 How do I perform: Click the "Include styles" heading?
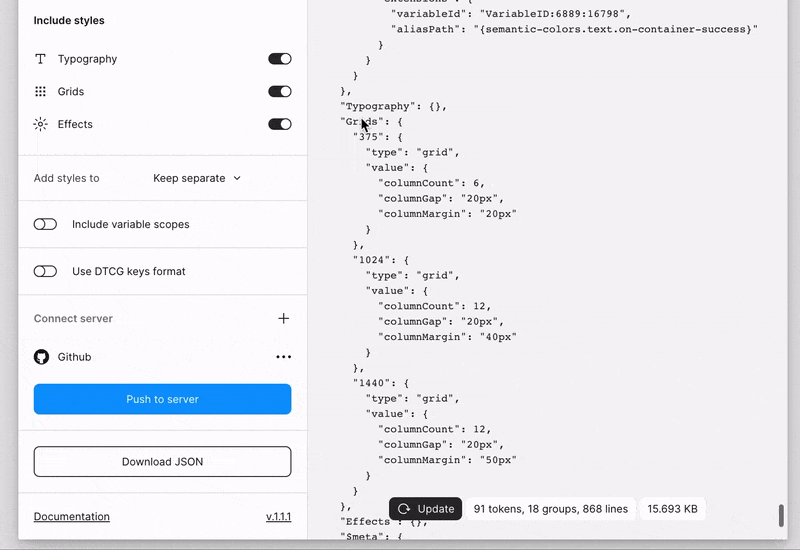click(69, 20)
